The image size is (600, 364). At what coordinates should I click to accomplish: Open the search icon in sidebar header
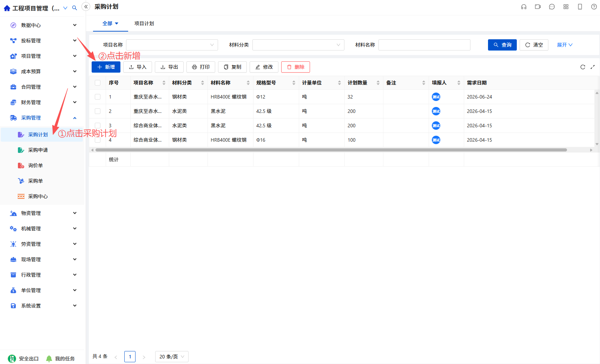click(x=74, y=8)
